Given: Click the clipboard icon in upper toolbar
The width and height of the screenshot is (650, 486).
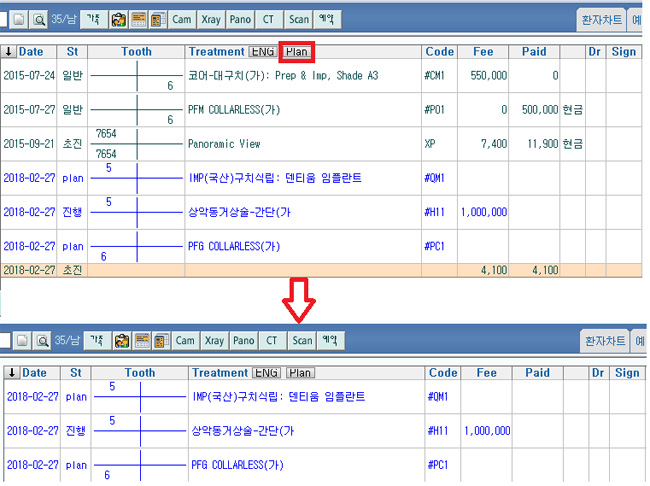Looking at the screenshot, I should tap(118, 19).
